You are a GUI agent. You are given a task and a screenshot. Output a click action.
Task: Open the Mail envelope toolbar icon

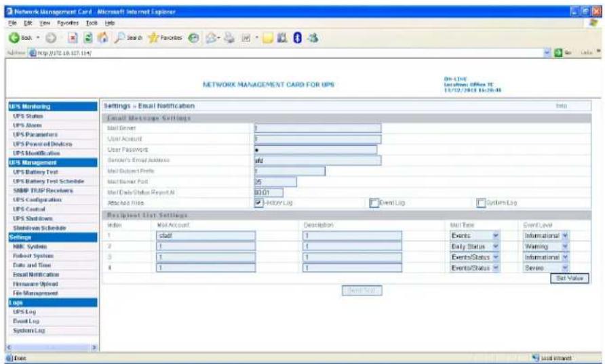pyautogui.click(x=212, y=38)
